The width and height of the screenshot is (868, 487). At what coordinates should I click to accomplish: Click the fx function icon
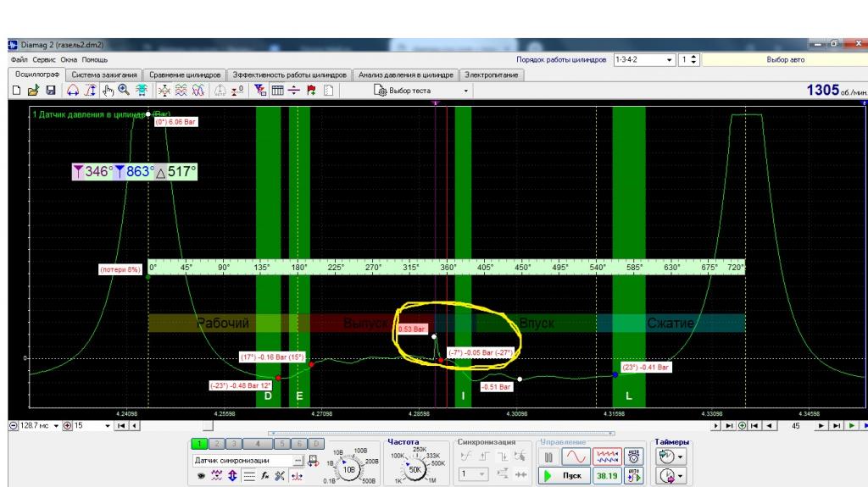pyautogui.click(x=264, y=476)
